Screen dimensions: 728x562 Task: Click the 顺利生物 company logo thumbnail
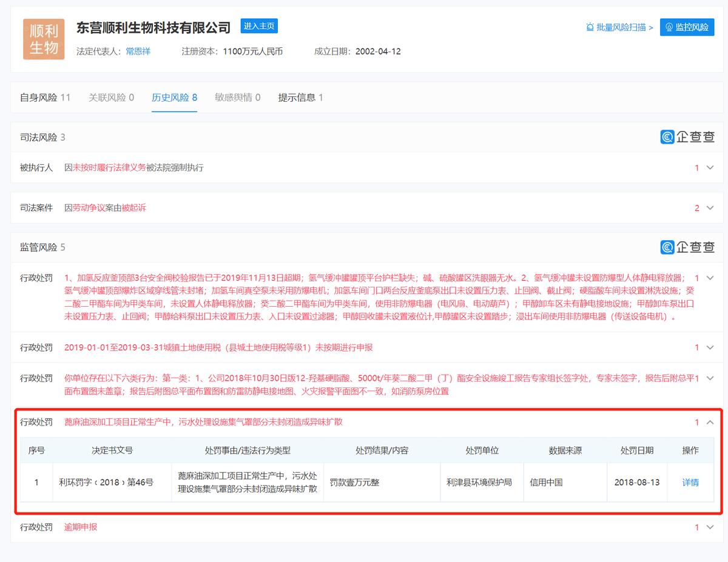[x=44, y=39]
